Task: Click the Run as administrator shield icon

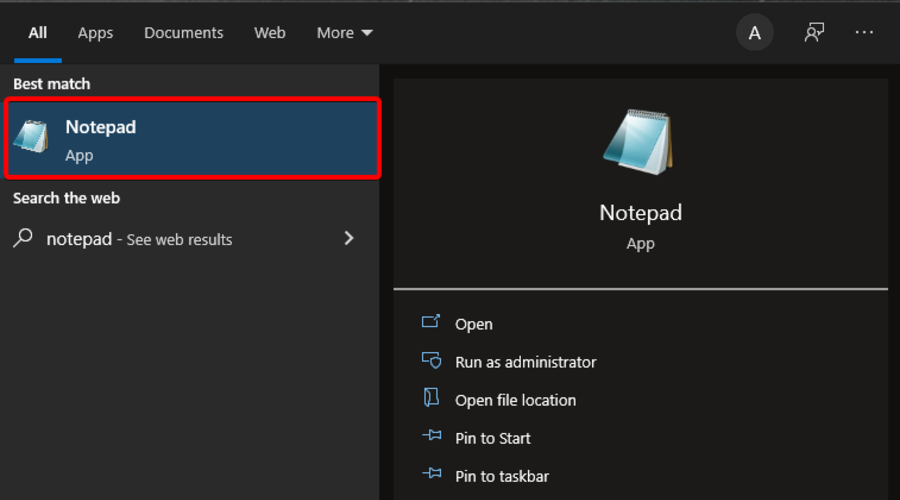Action: (431, 361)
